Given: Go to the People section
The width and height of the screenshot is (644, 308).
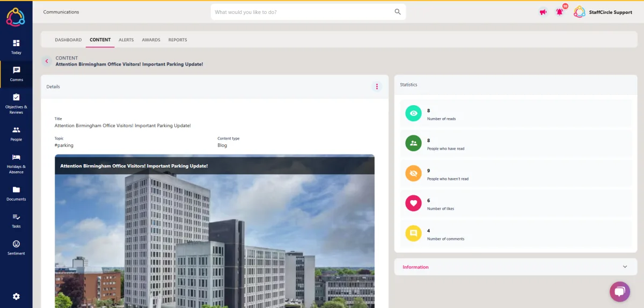Looking at the screenshot, I should (16, 134).
